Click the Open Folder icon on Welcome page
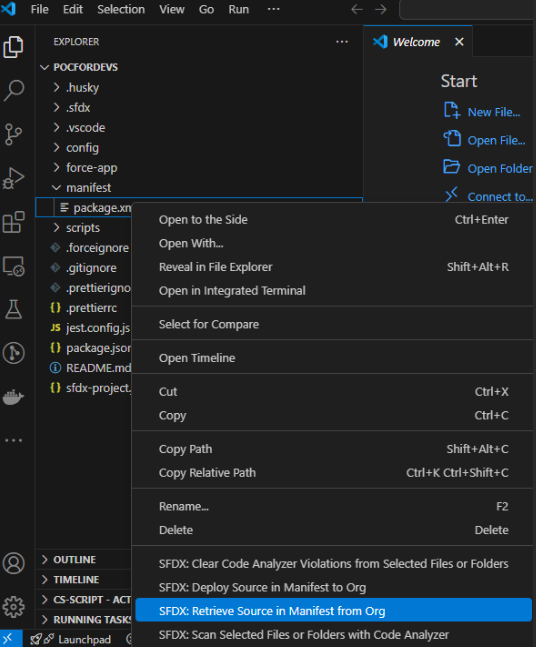536x647 pixels. [x=452, y=167]
